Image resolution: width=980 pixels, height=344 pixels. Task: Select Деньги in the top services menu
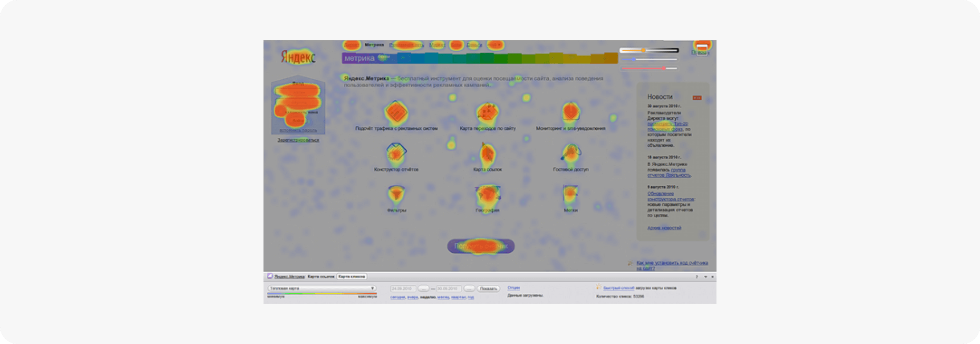[474, 45]
